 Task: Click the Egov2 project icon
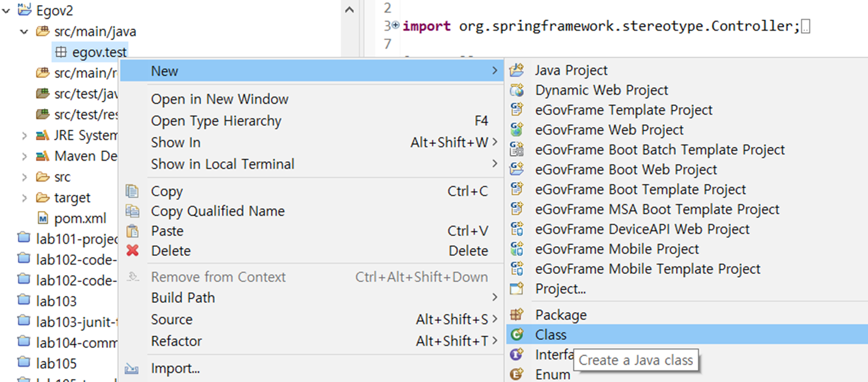(x=24, y=10)
